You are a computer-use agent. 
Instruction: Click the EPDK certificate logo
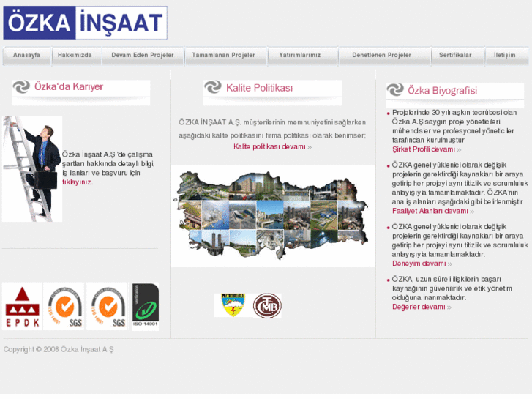[x=22, y=306]
